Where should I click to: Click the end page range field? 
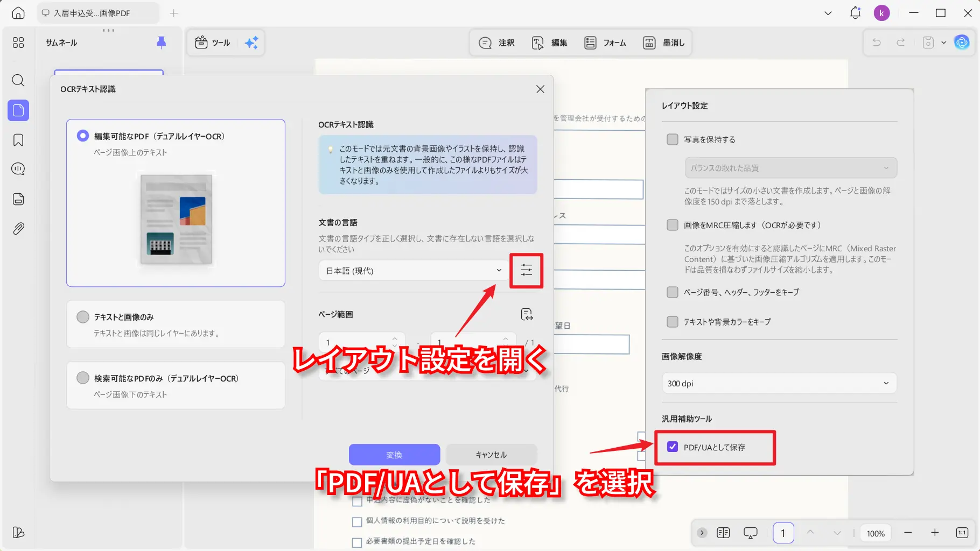(473, 342)
